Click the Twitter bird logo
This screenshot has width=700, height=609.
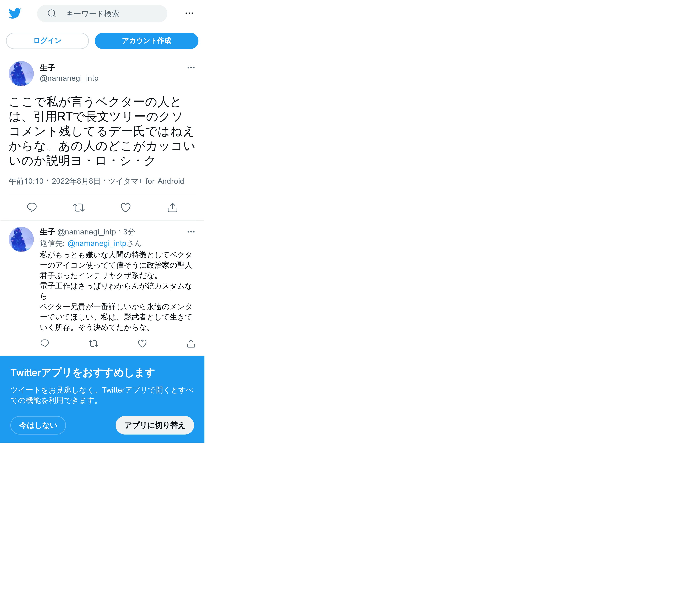15,13
